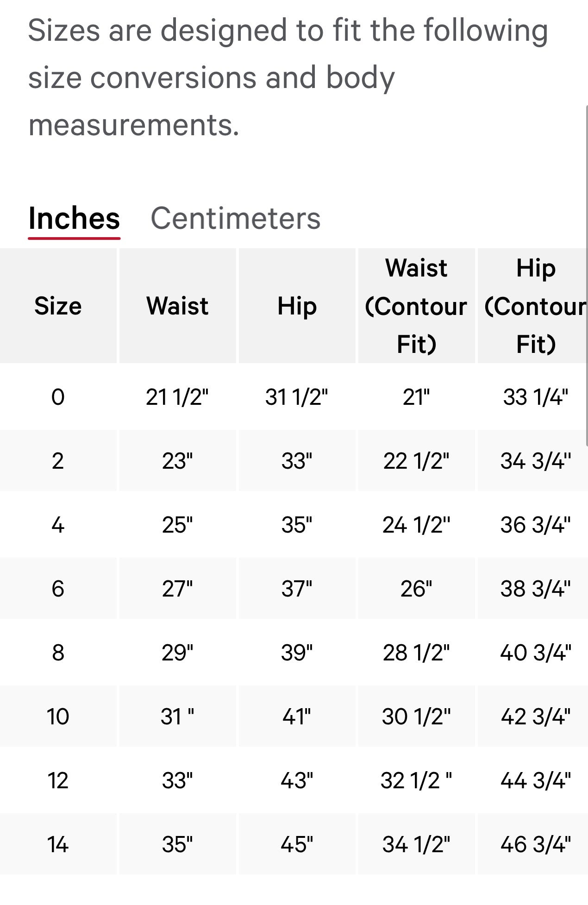Click the Hip (Contour Fit) column header
This screenshot has height=905, width=588.
click(535, 306)
